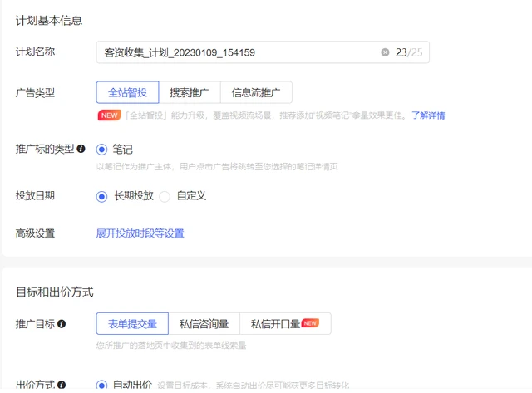This screenshot has height=393, width=532.
Task: Click the red NEW badge under 广告类型
Action: pos(110,115)
